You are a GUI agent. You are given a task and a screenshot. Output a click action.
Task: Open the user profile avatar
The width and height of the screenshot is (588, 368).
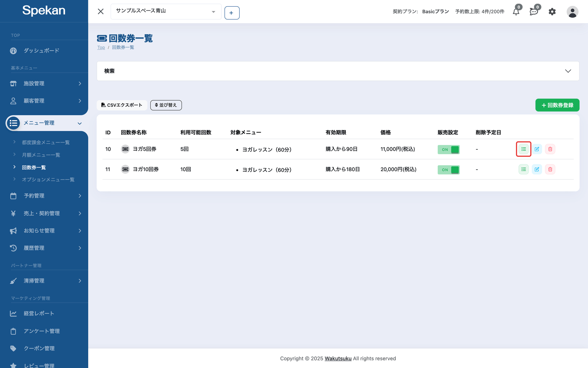[x=572, y=12]
